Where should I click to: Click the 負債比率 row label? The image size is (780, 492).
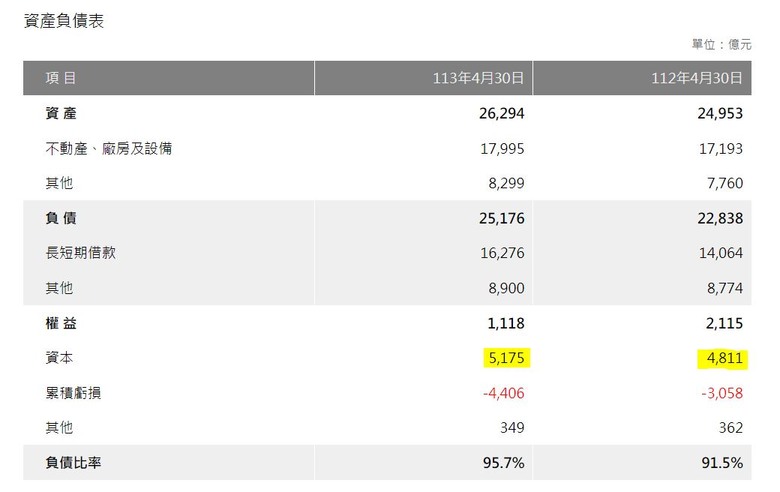pyautogui.click(x=73, y=463)
